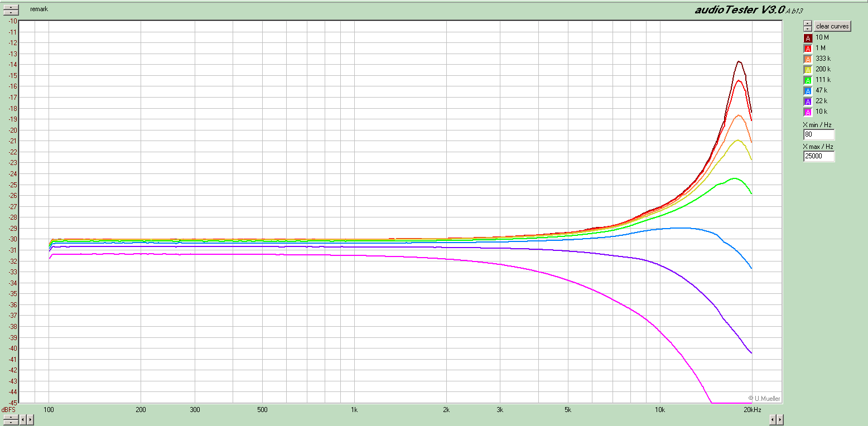The image size is (868, 426).
Task: Select the 333 k orange curve icon
Action: tap(808, 59)
